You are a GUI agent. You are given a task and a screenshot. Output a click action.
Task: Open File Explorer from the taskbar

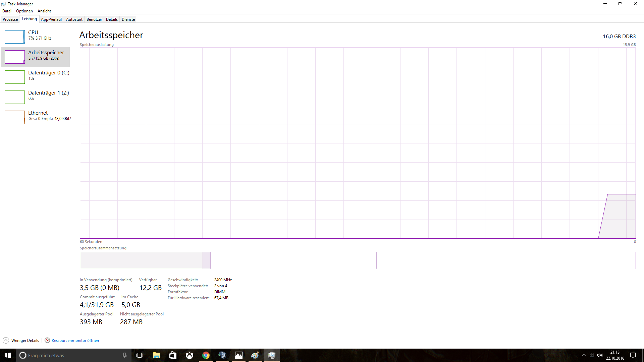click(x=156, y=355)
